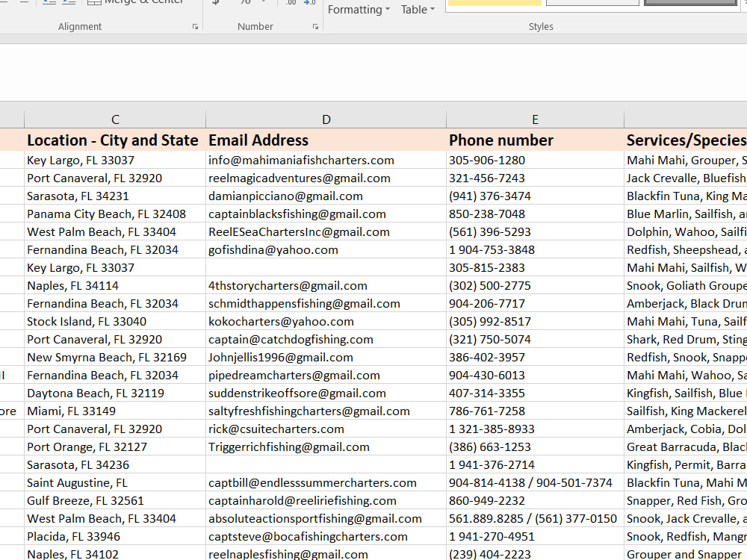Click the '904-814-4138 / 904-501-7374' cell
Image resolution: width=747 pixels, height=560 pixels.
pyautogui.click(x=535, y=483)
